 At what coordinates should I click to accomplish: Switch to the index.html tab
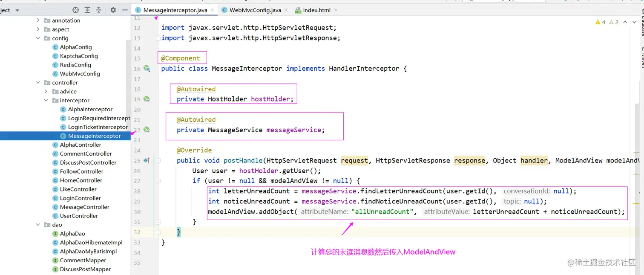click(x=316, y=10)
